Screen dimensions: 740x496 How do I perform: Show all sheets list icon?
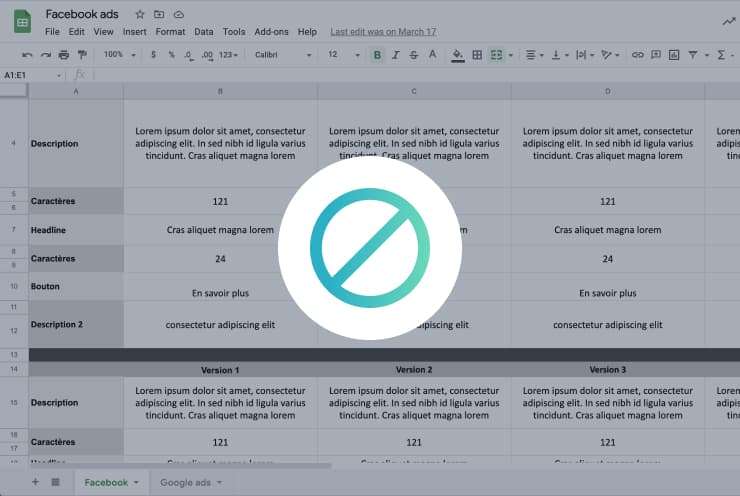point(56,482)
